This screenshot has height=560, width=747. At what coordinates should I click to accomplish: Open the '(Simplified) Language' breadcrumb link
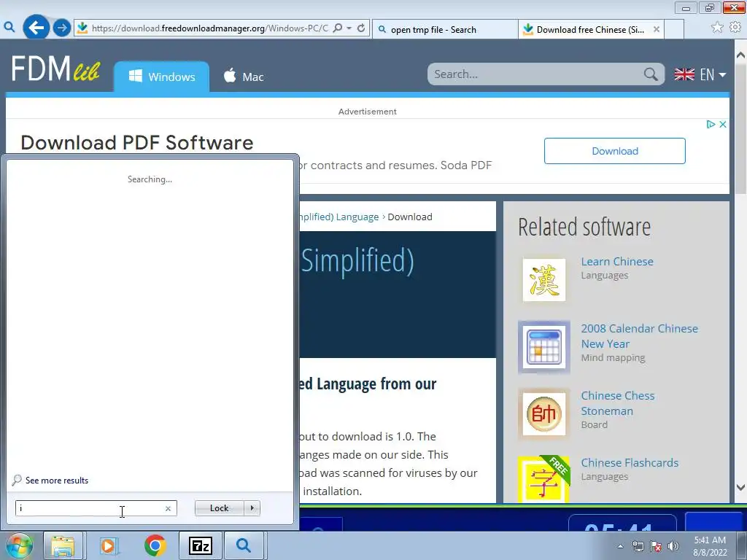pyautogui.click(x=338, y=217)
